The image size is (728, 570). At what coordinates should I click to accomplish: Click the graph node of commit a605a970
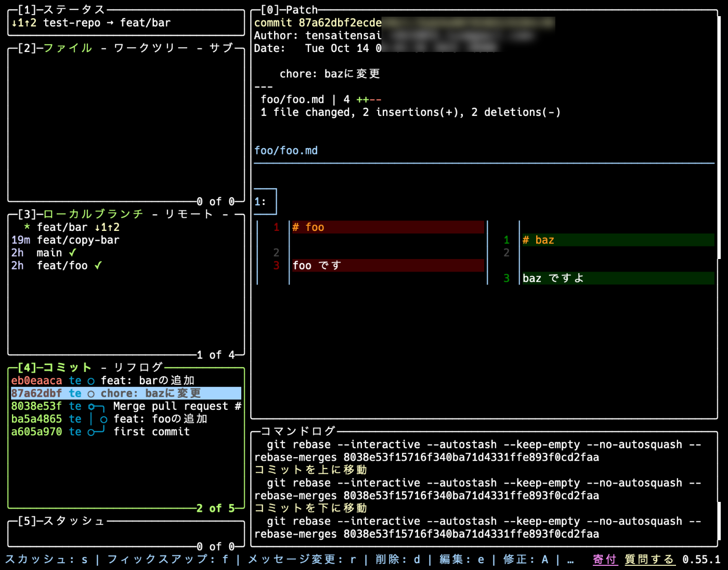[x=91, y=432]
